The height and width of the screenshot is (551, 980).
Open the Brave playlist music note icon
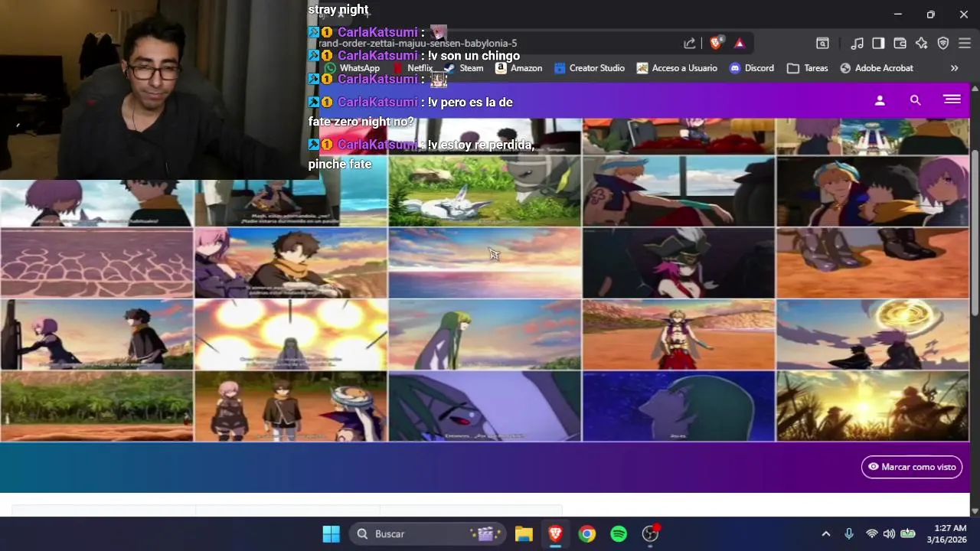857,44
